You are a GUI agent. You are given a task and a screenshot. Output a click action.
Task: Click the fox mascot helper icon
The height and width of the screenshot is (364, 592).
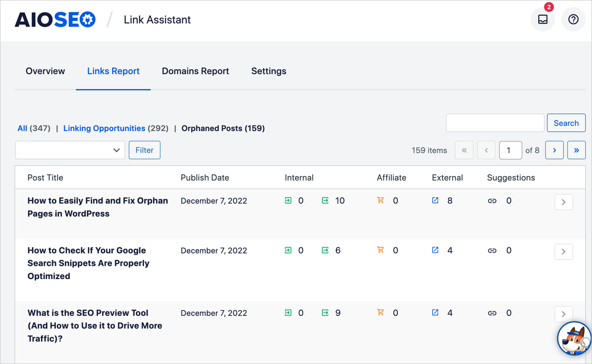[x=574, y=338]
